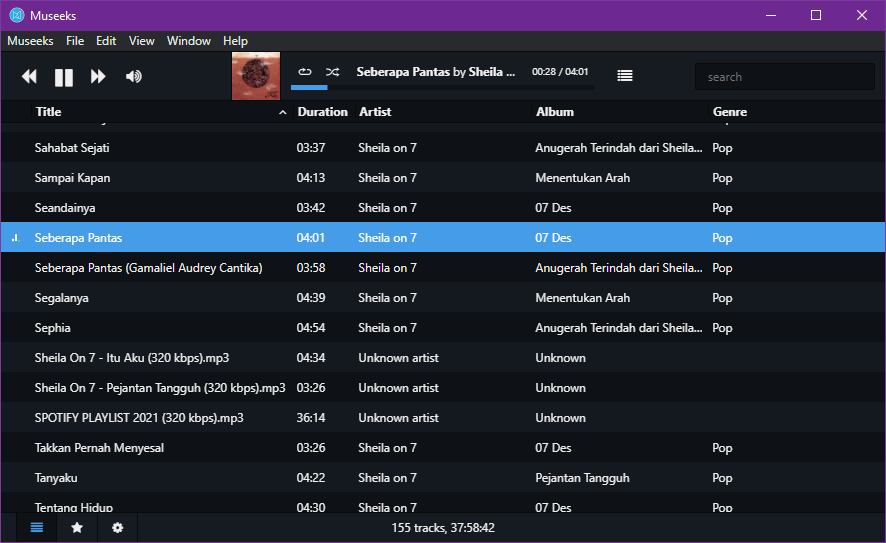Pause the current song
Viewport: 886px width, 543px height.
coord(64,77)
